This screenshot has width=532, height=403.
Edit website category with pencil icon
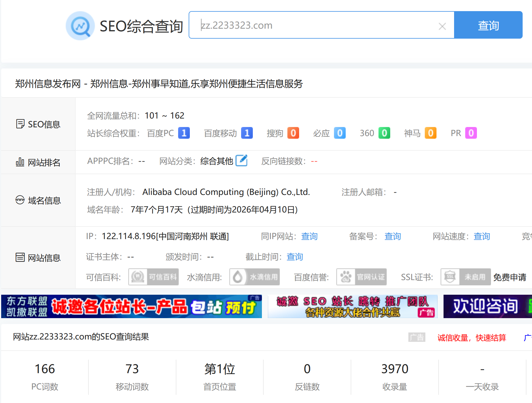click(x=242, y=161)
